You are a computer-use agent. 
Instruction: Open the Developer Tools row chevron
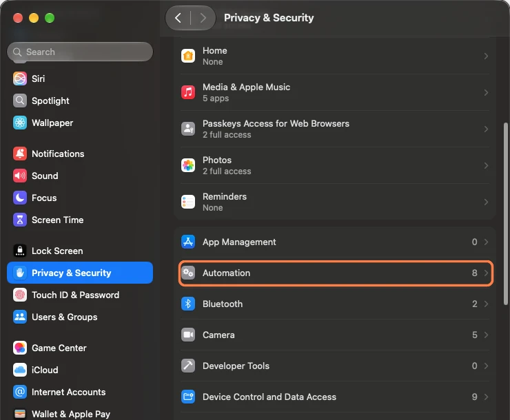tap(486, 366)
